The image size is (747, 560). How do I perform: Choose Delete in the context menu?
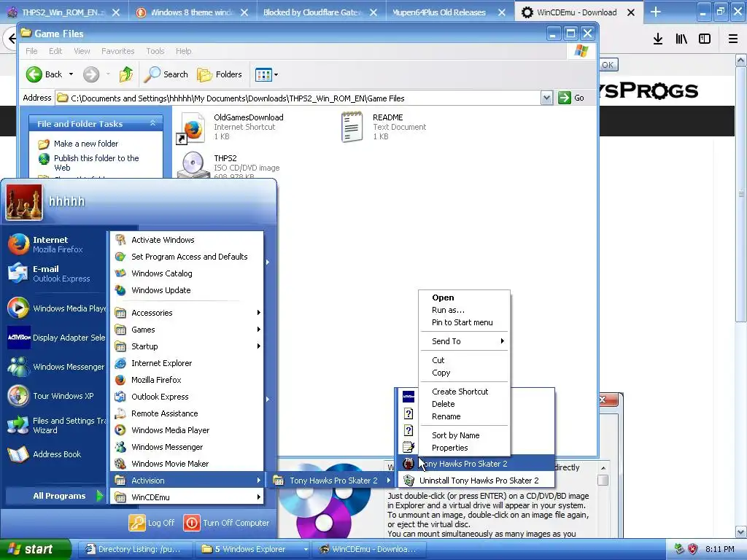[443, 404]
